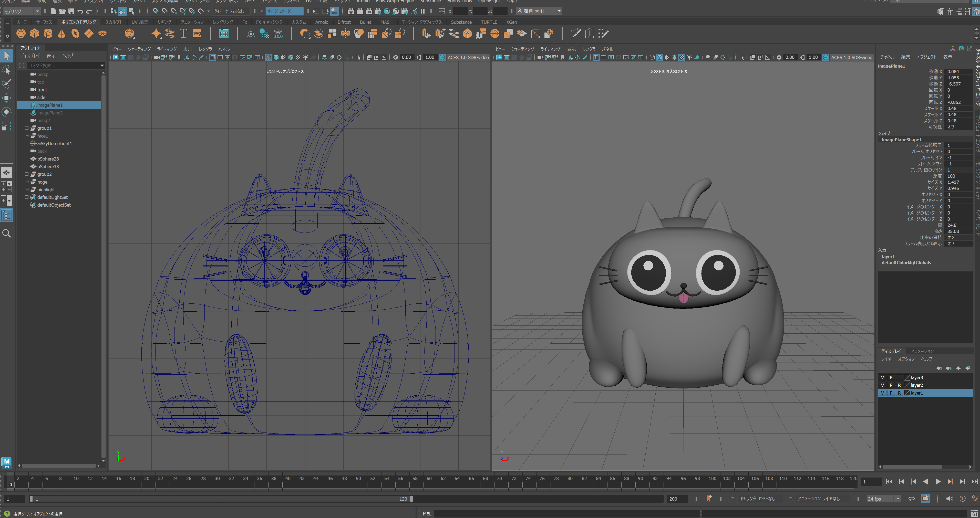Viewport: 980px width, 518px height.
Task: Activate the Paint Selection tool
Action: pyautogui.click(x=6, y=84)
